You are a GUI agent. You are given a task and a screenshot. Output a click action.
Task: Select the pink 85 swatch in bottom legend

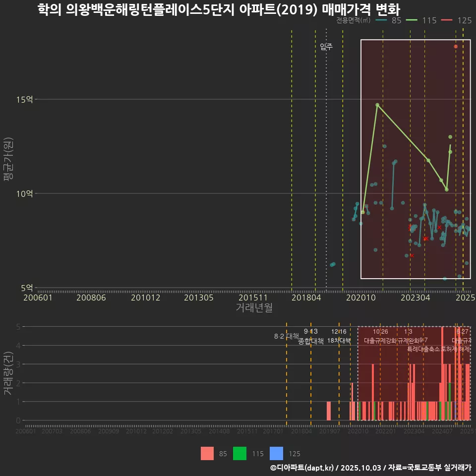[207, 453]
